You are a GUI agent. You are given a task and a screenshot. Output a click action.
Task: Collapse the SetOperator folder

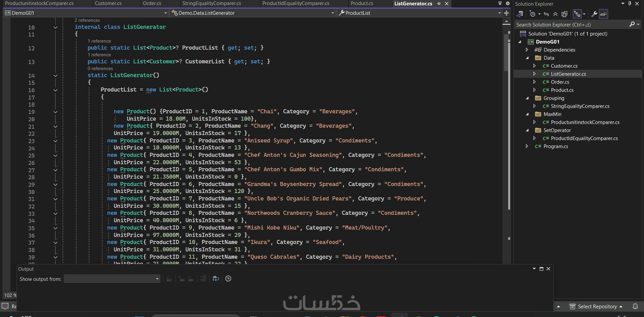(x=527, y=130)
